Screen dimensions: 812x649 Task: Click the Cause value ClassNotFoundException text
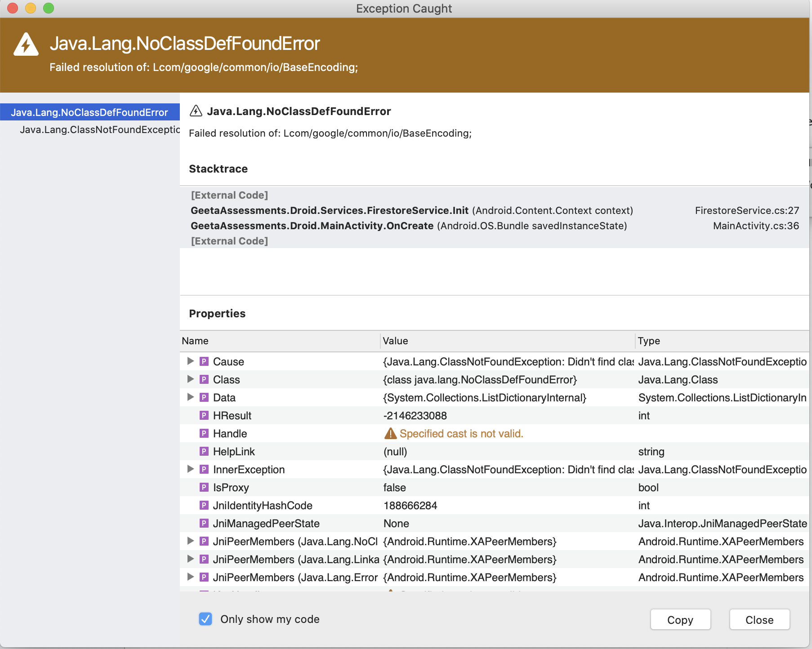(x=508, y=361)
